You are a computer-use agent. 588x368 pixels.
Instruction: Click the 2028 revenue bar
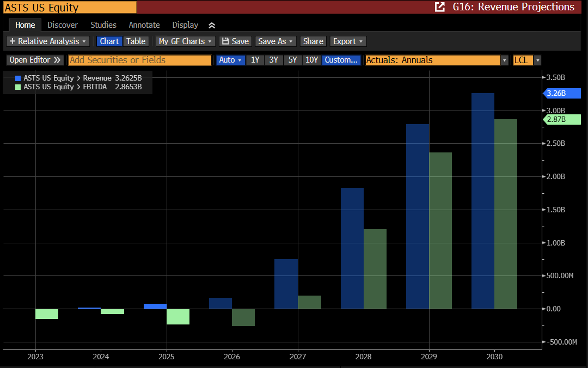coord(352,248)
